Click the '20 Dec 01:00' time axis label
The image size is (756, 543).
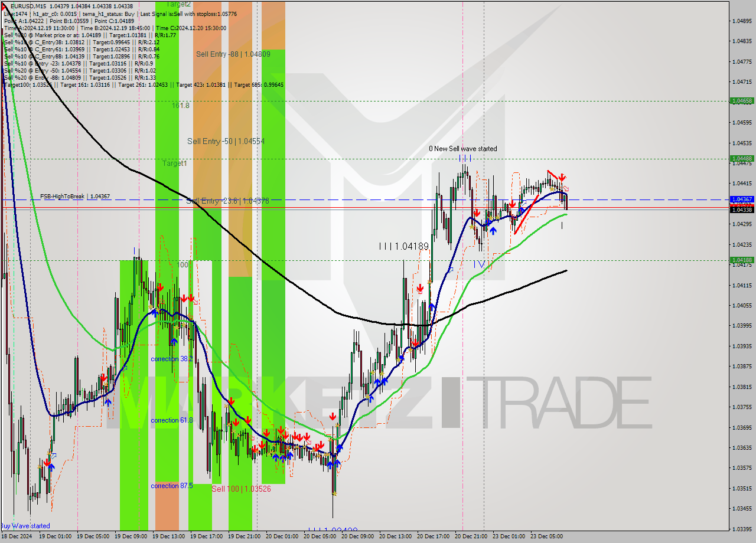pyautogui.click(x=282, y=537)
